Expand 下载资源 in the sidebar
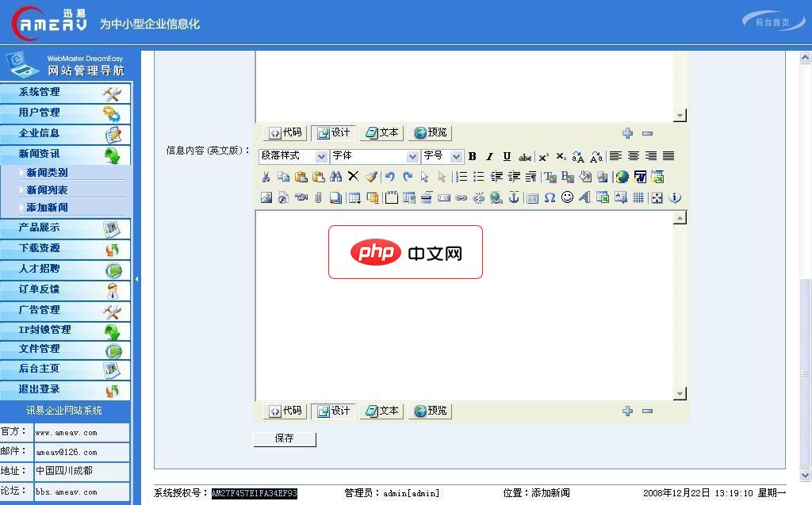 point(65,249)
